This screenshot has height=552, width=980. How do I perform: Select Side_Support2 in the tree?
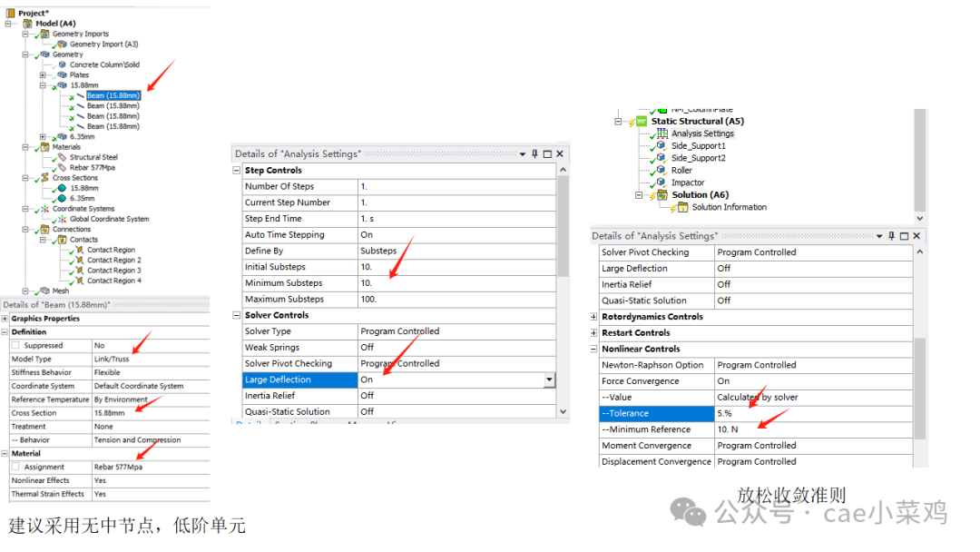(698, 158)
